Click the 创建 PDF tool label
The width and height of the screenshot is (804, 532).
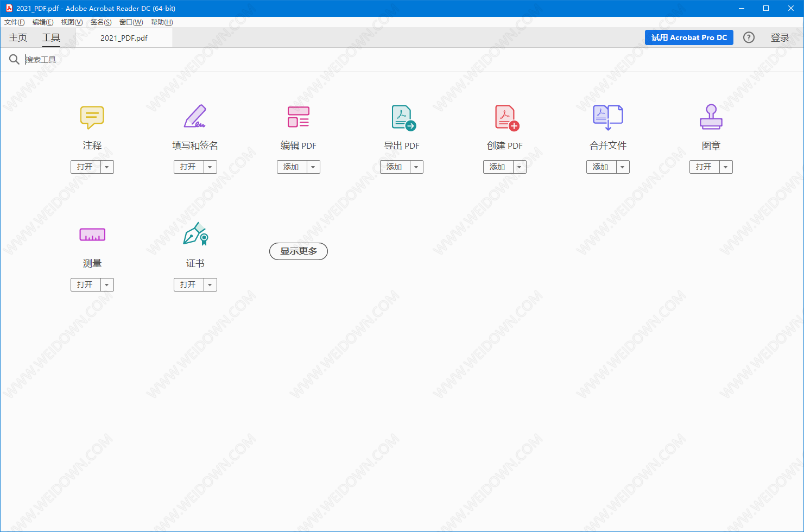tap(505, 145)
